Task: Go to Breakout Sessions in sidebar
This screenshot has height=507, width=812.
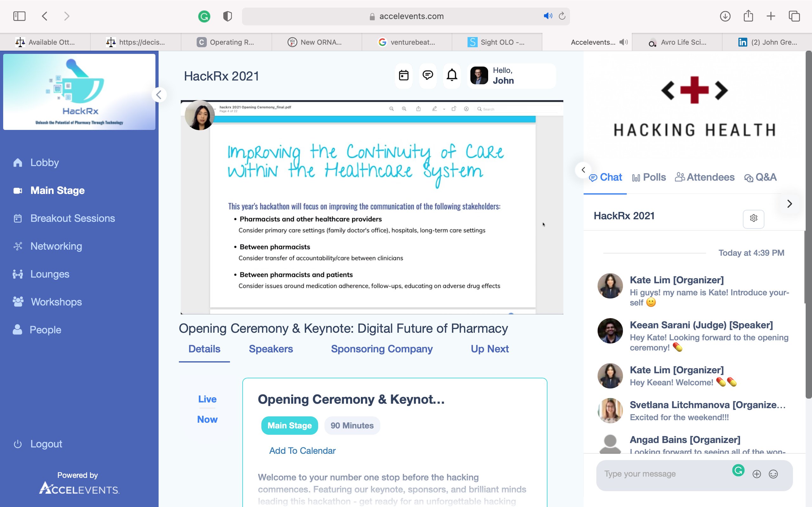Action: pyautogui.click(x=72, y=218)
